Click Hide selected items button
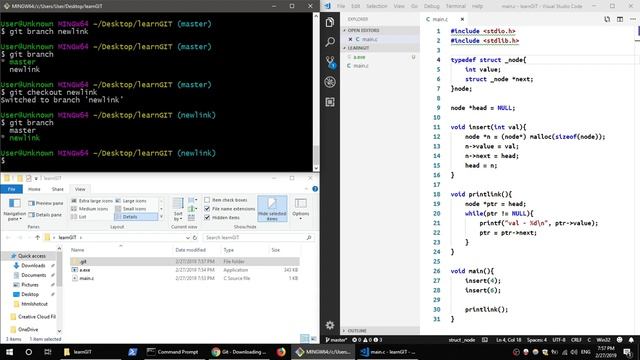The width and height of the screenshot is (640, 360). tap(272, 209)
